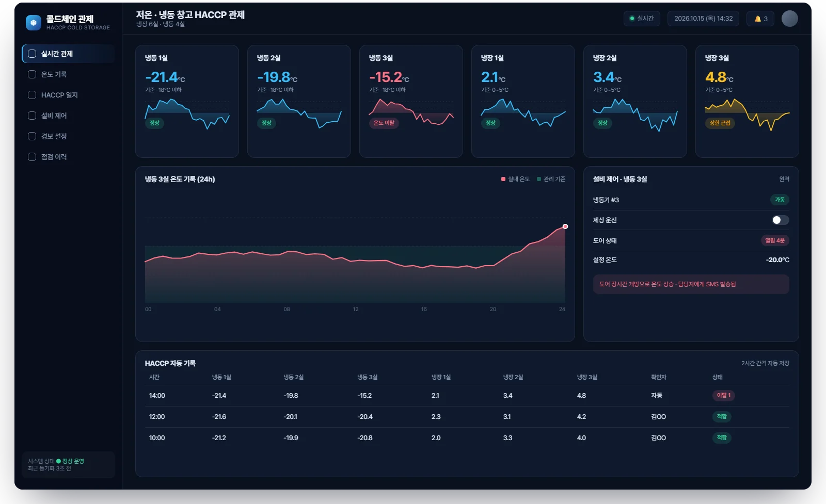Select the 냉동 2실 temperature card
The width and height of the screenshot is (826, 504).
click(299, 101)
